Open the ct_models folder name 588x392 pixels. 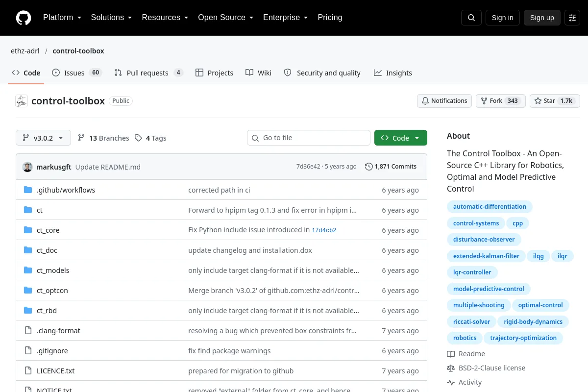(x=53, y=270)
